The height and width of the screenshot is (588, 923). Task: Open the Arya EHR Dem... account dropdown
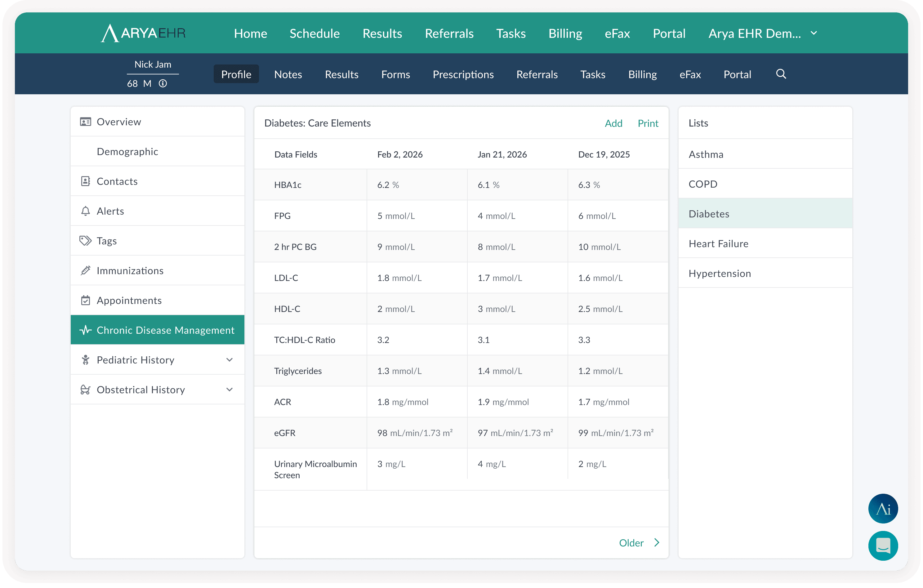point(763,33)
